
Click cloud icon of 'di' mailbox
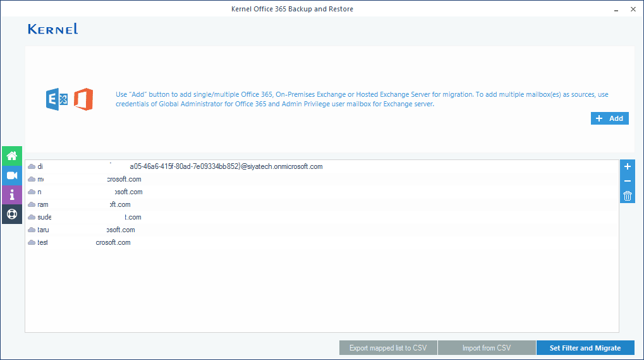coord(32,167)
